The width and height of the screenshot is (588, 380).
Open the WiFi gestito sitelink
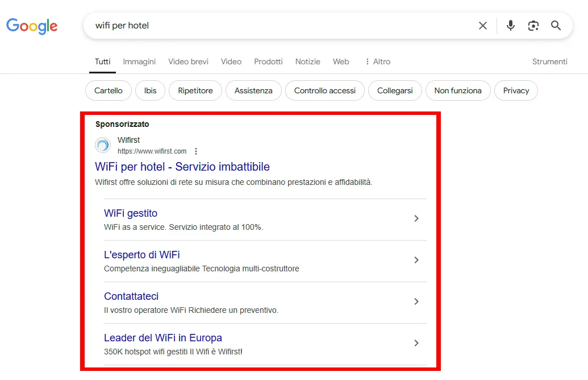point(131,213)
